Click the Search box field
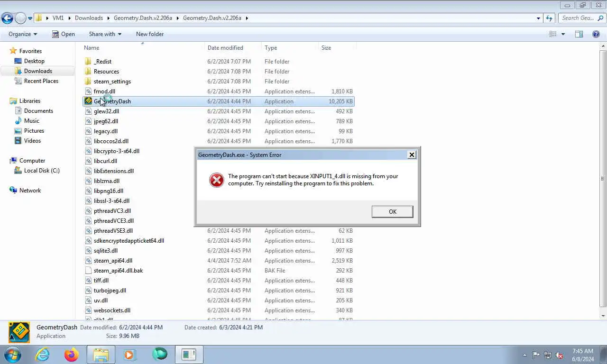607x364 pixels. tap(581, 18)
